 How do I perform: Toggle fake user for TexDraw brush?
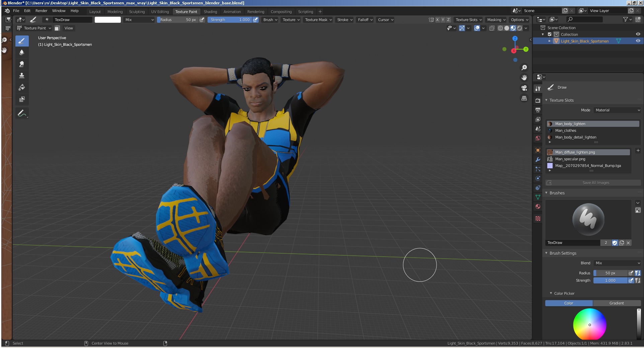click(x=615, y=243)
